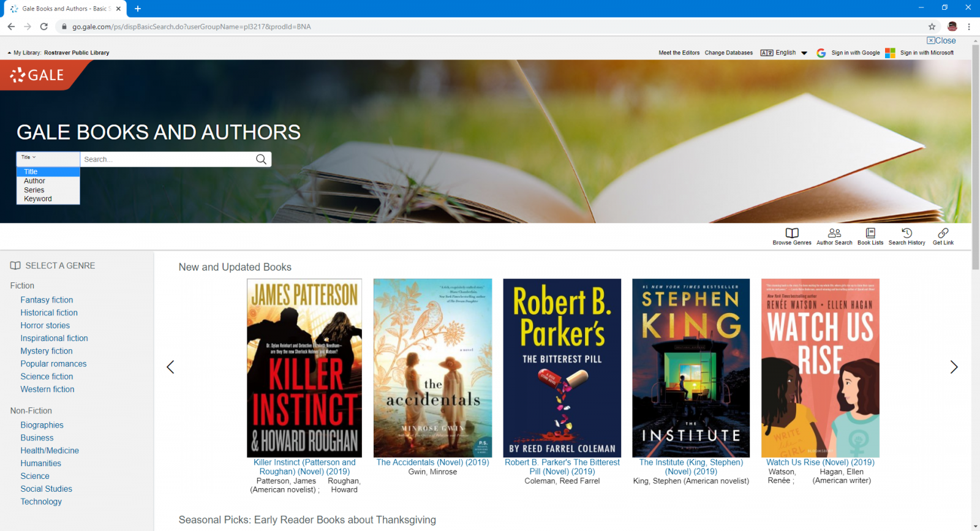Choose Title option in search type list
Image resolution: width=980 pixels, height=531 pixels.
pos(48,172)
